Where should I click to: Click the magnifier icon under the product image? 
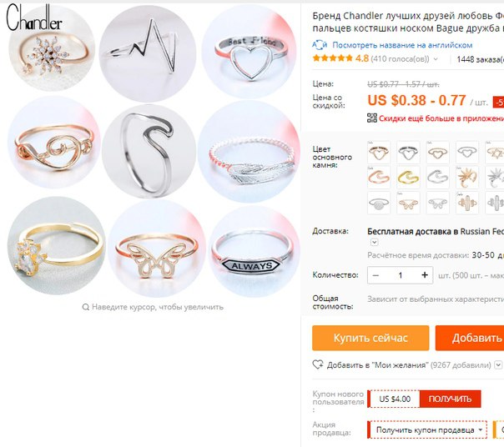85,307
